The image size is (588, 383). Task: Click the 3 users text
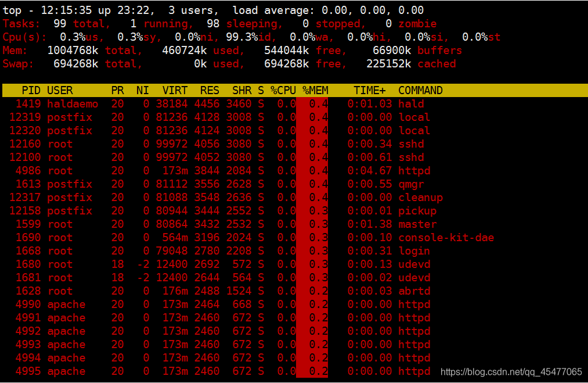pos(193,10)
